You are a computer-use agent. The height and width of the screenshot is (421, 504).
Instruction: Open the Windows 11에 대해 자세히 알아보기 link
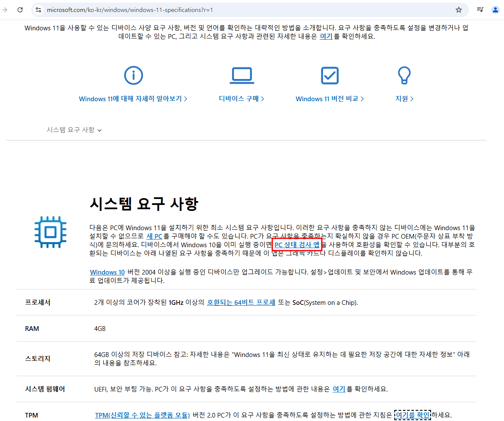click(x=133, y=99)
